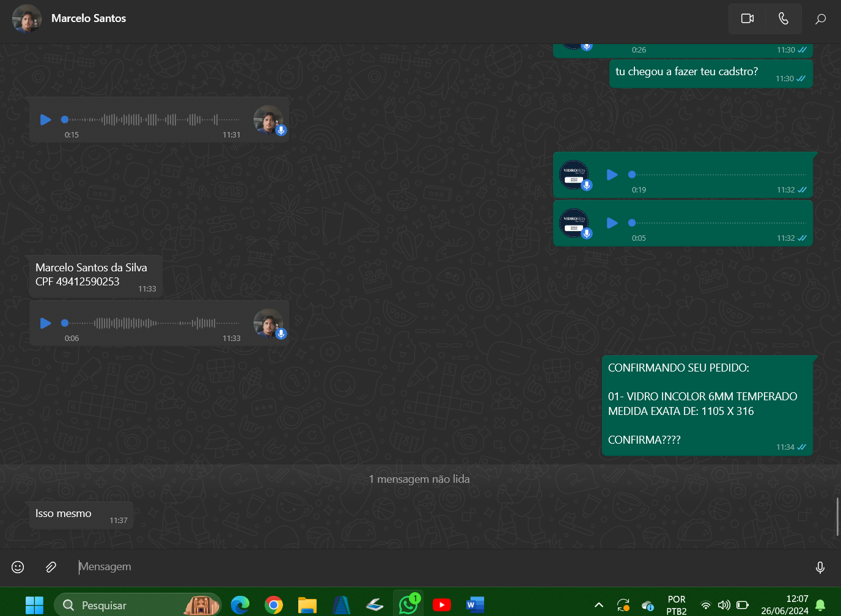The height and width of the screenshot is (616, 841).
Task: Open Microsoft Edge from taskbar
Action: [x=240, y=605]
